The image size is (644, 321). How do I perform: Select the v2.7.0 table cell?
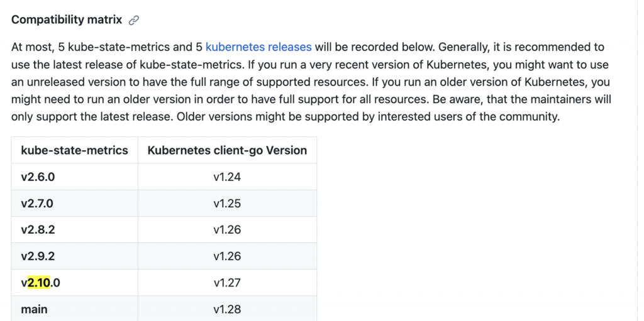tap(75, 203)
